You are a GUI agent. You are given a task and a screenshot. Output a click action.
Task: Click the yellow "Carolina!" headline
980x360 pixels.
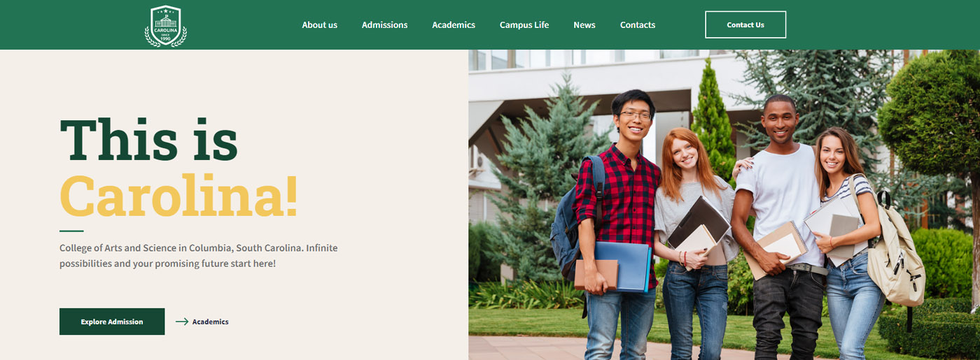pos(178,196)
